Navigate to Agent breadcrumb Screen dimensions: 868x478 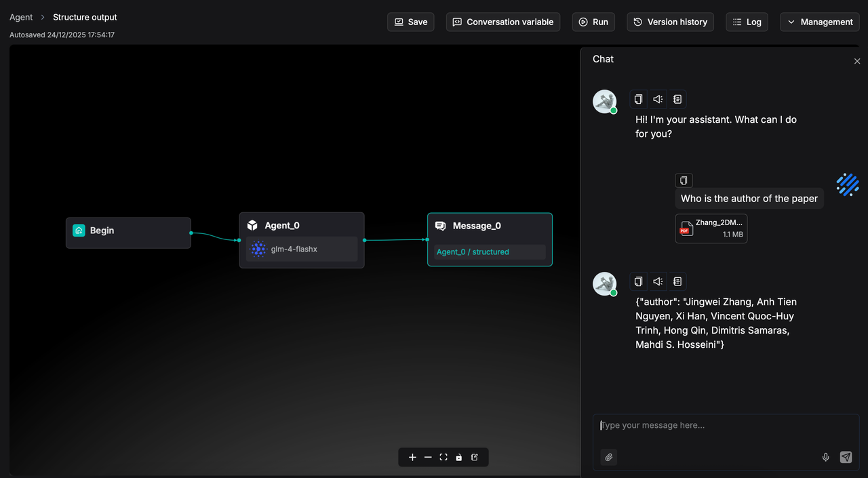coord(21,17)
